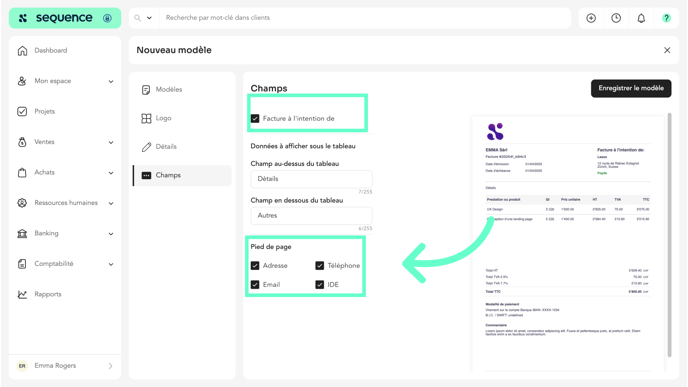Toggle the IDE footer checkbox
The width and height of the screenshot is (688, 387).
pos(319,284)
